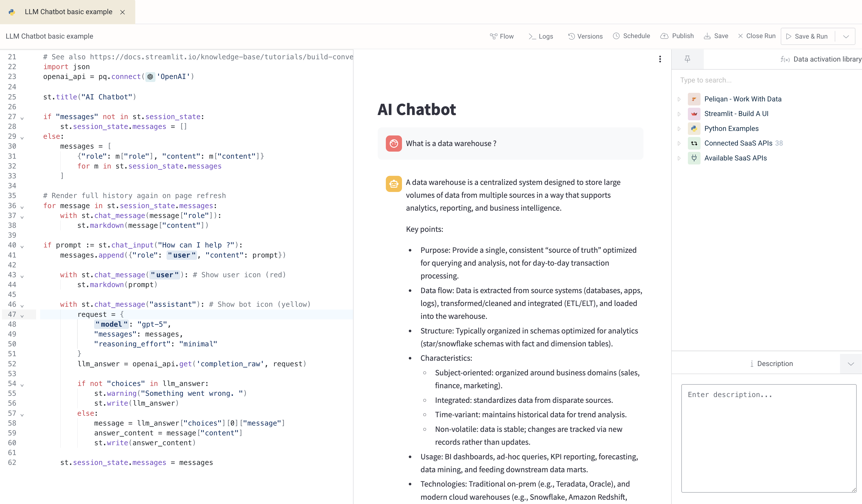Expand Peliqan - Work With Data

679,99
